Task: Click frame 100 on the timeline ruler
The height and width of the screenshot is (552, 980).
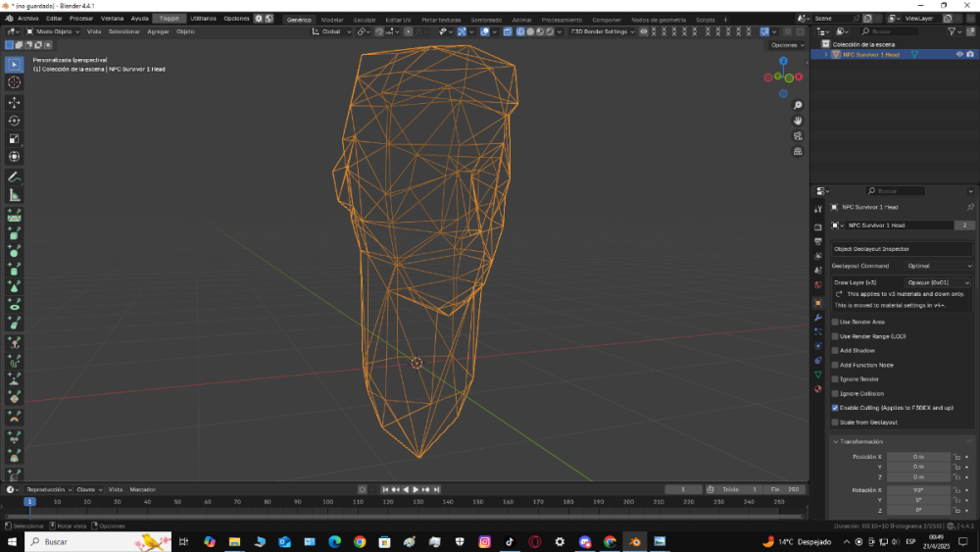Action: tap(328, 502)
